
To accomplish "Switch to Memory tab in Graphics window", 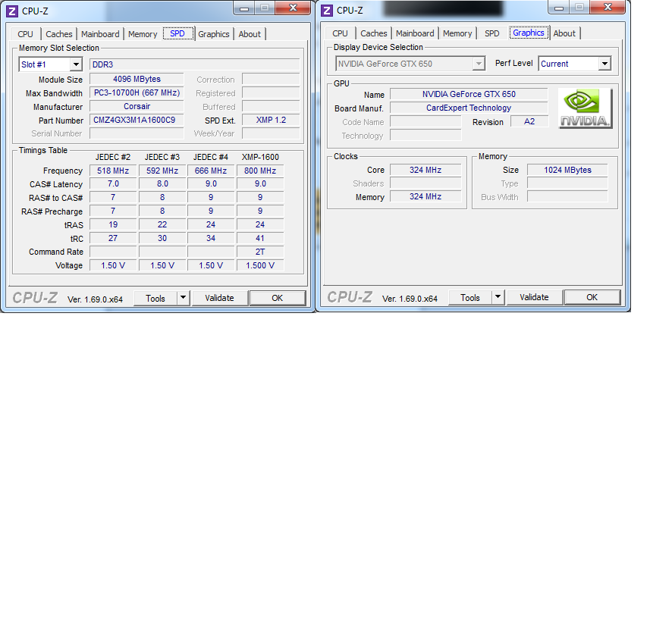I will pos(457,33).
